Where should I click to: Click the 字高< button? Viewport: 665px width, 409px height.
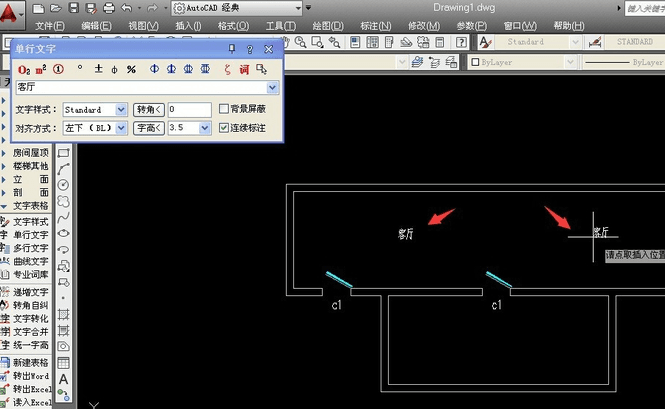pyautogui.click(x=149, y=128)
